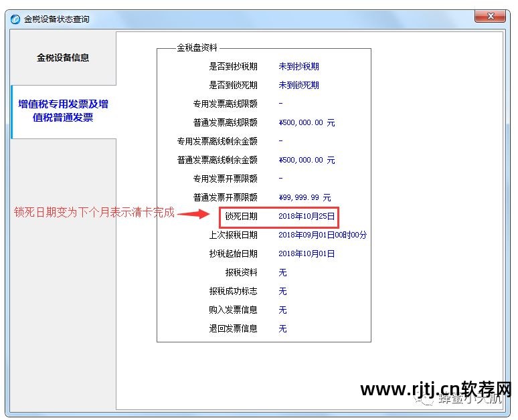518x420 pixels.
Task: Select the 未到锁死期 value
Action: tap(298, 85)
